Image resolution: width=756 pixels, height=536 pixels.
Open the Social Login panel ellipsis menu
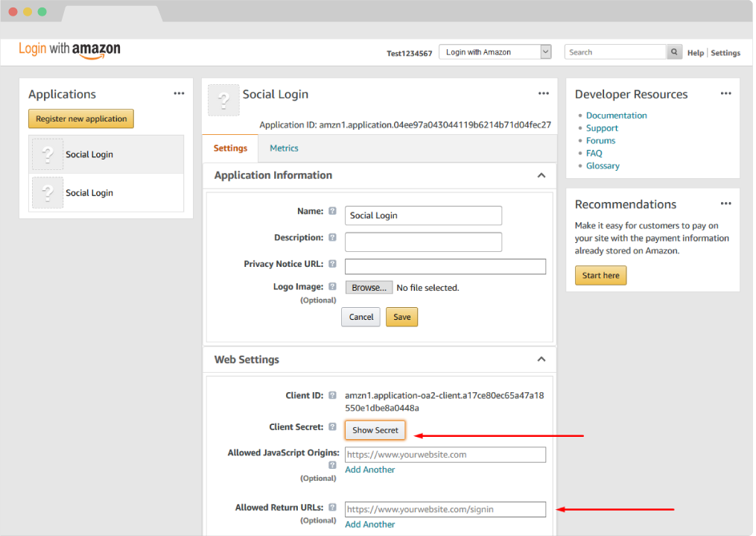coord(544,94)
